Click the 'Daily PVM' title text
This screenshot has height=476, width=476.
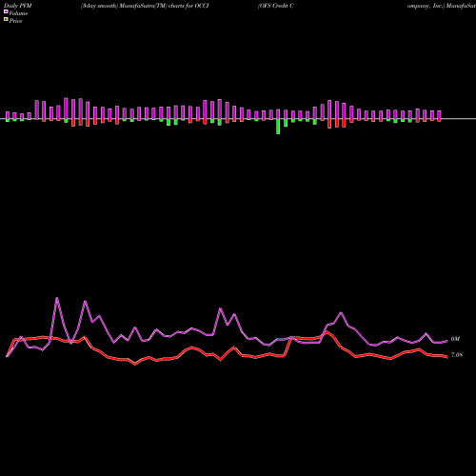point(18,6)
